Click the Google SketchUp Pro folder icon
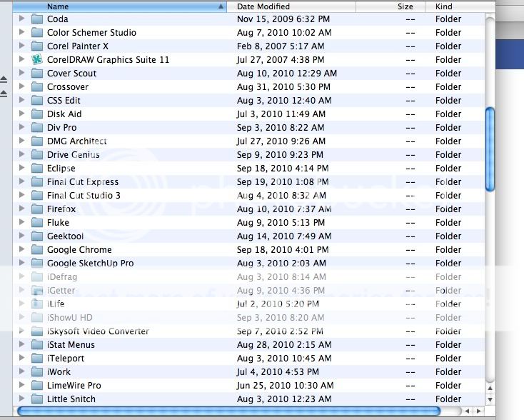 [37, 264]
